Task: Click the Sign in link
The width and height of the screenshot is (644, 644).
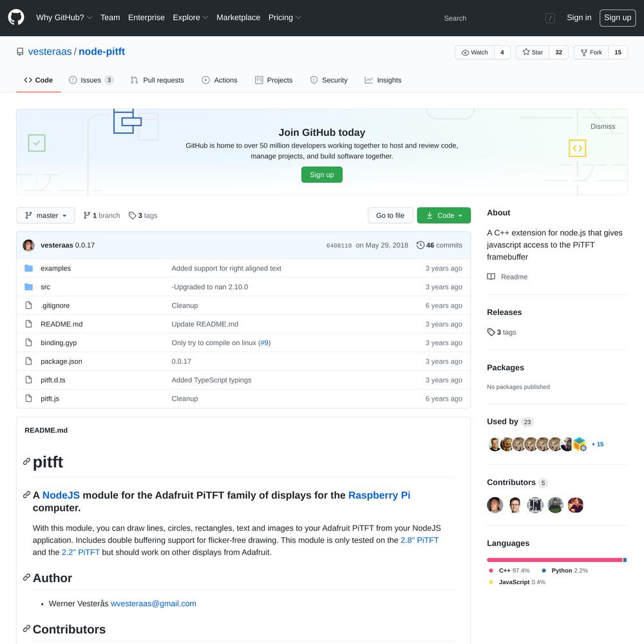Action: click(x=579, y=17)
